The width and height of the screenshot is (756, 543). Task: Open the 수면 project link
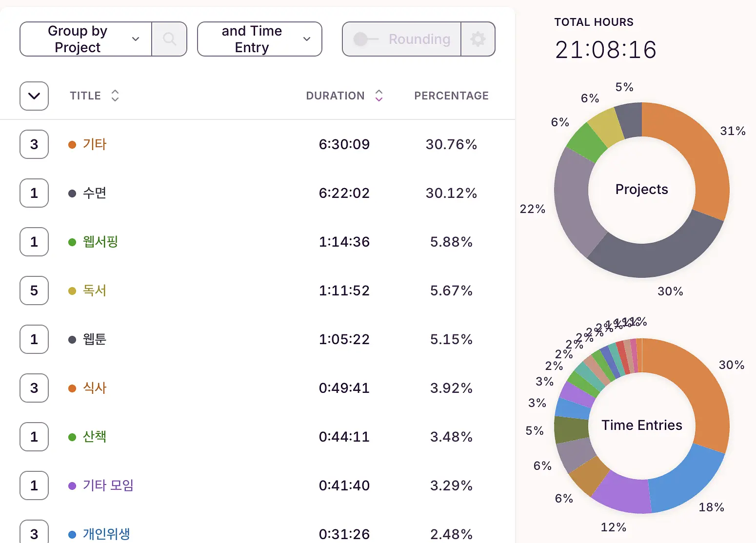[x=95, y=193]
